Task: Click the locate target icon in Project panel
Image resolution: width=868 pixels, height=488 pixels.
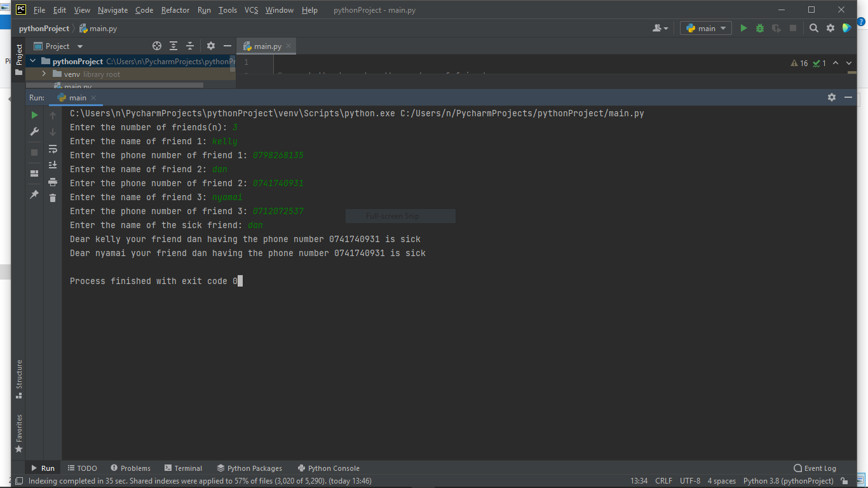Action: click(157, 46)
